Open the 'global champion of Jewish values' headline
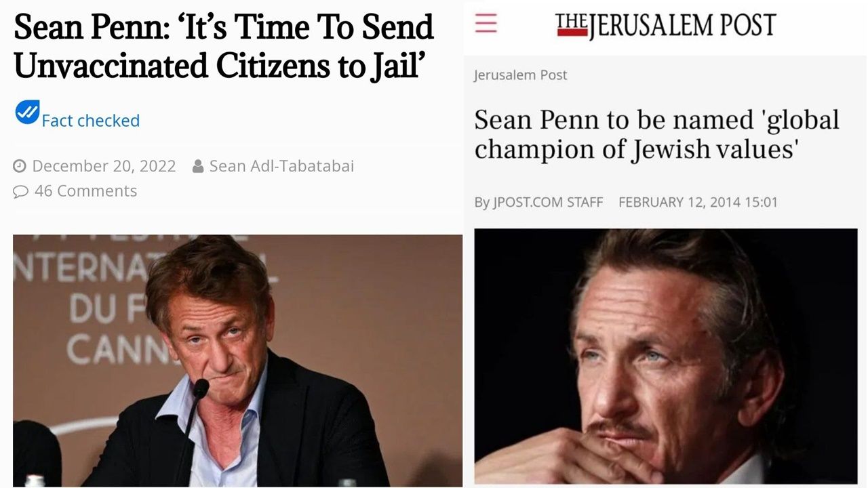 click(x=656, y=134)
